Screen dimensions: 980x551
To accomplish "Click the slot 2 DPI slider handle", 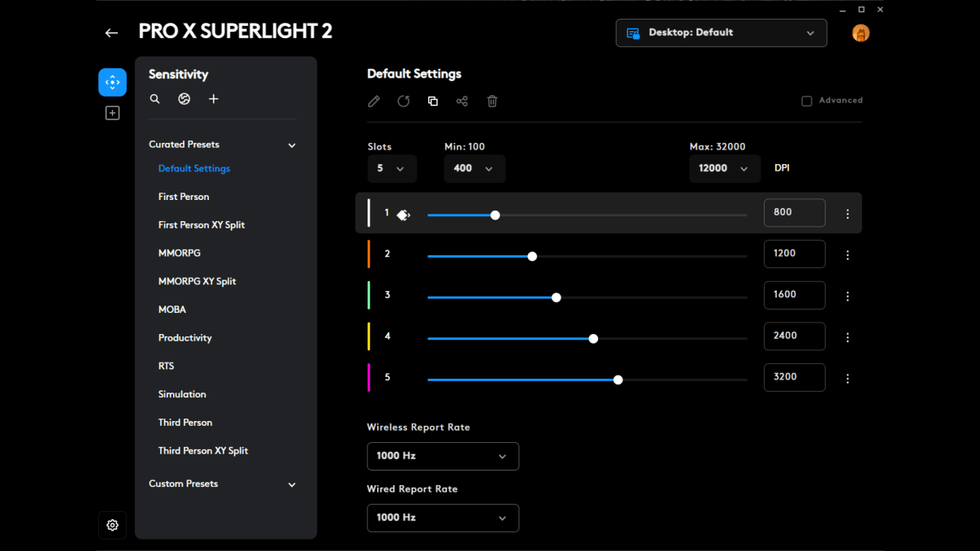I will [532, 256].
